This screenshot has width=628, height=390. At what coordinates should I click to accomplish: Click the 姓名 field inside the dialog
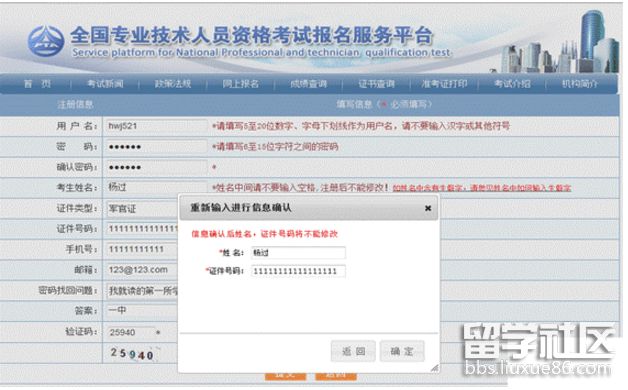click(298, 253)
